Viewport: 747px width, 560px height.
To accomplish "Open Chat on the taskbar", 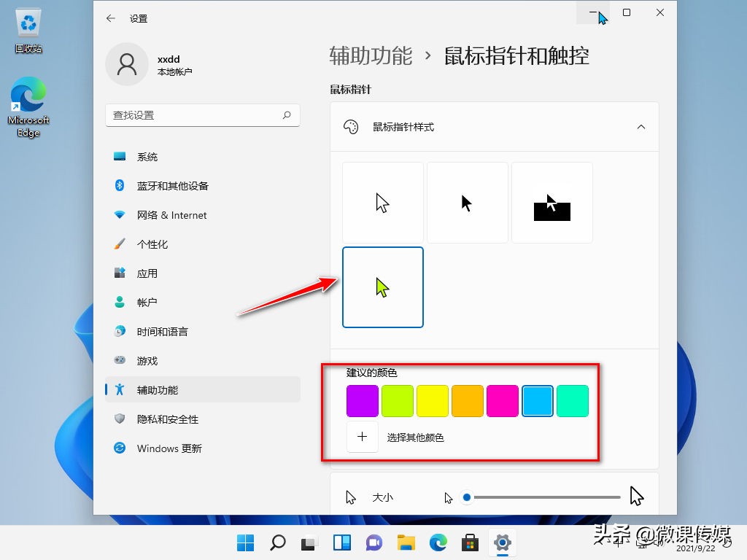I will 374,542.
